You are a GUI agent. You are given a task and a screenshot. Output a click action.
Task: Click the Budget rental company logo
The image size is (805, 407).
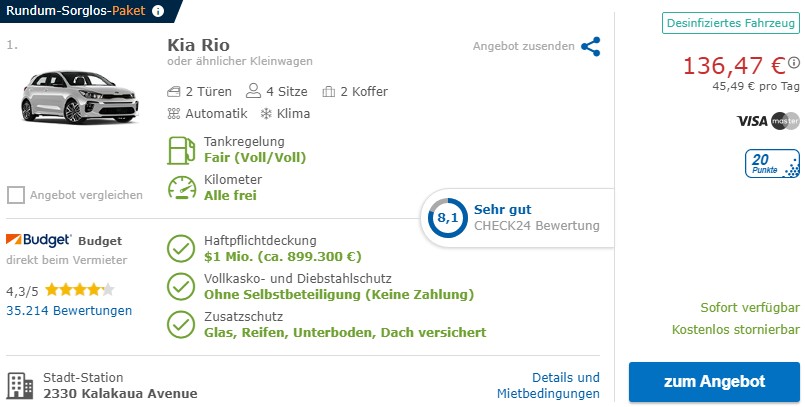(38, 240)
